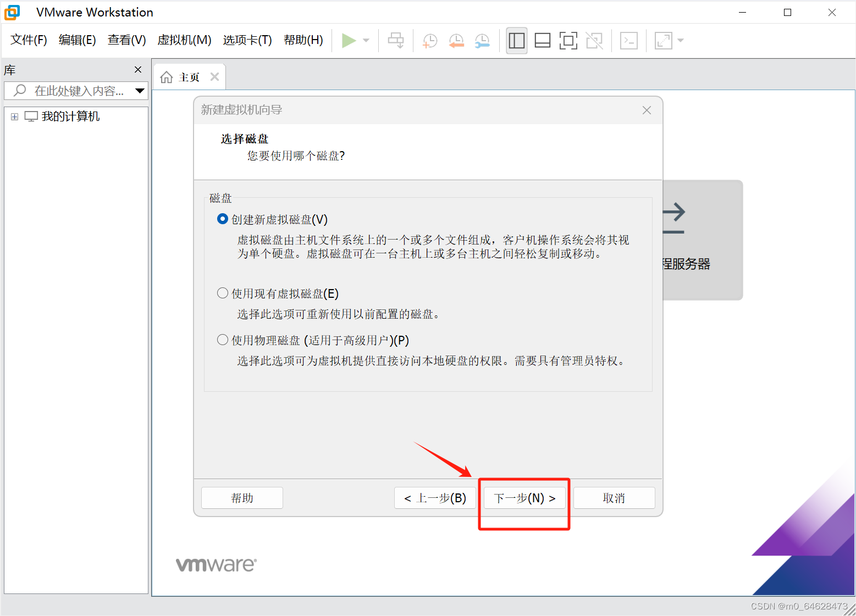The width and height of the screenshot is (856, 616).
Task: Toggle the thumbnail bar view icon
Action: tap(543, 40)
